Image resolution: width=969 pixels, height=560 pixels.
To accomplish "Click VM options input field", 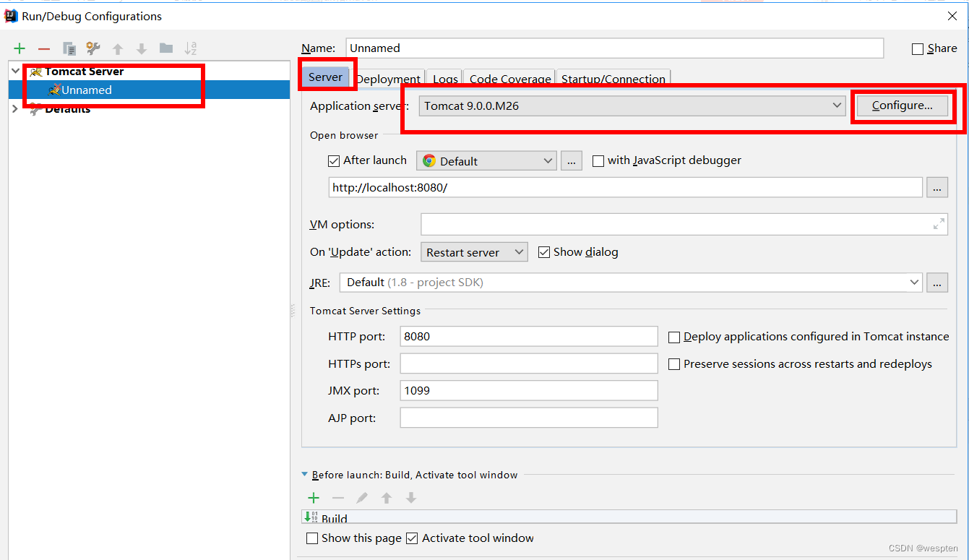I will coord(684,224).
